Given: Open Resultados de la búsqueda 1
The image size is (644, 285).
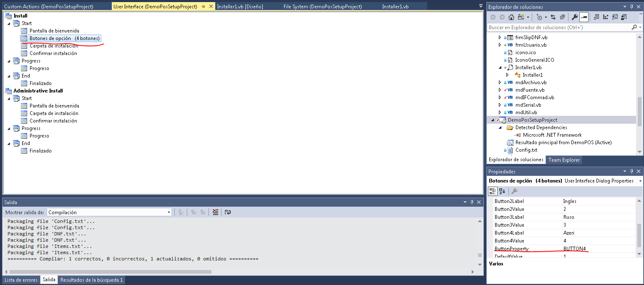Looking at the screenshot, I should click(x=91, y=280).
